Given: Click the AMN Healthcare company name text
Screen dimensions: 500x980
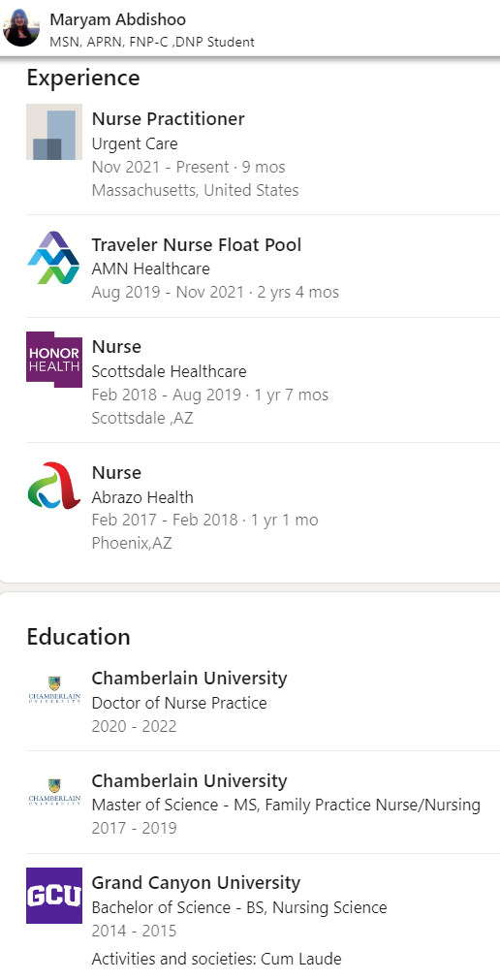Looking at the screenshot, I should 150,269.
